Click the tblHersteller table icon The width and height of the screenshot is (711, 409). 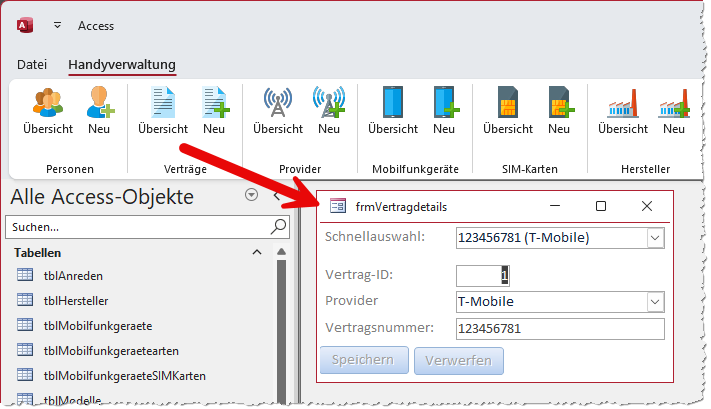pos(25,300)
